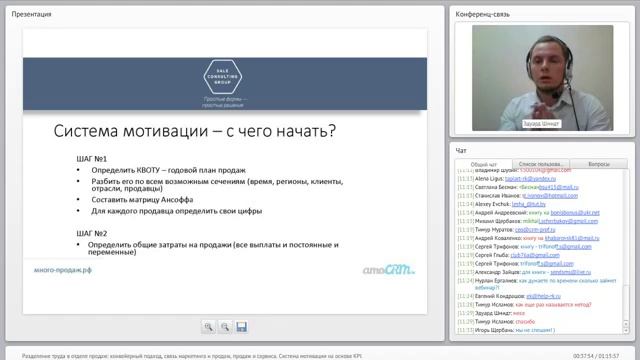640x360 pixels.
Task: Click the ШАГ №1 heading
Action: pyautogui.click(x=91, y=159)
